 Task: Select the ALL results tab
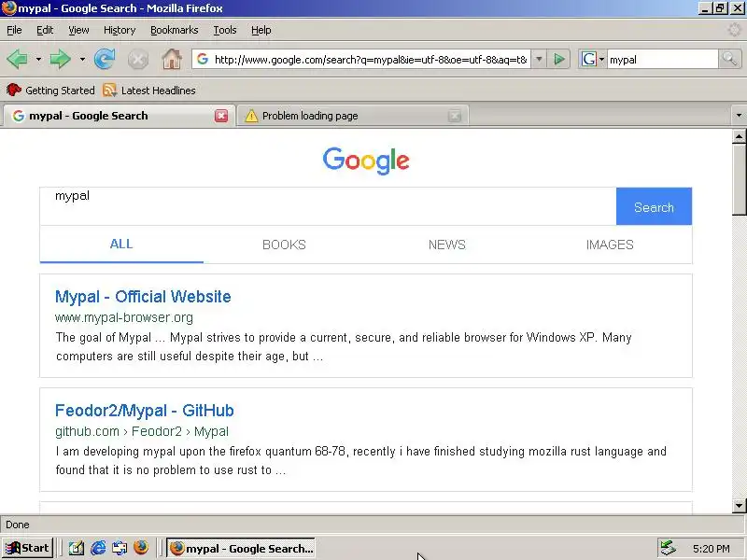click(x=121, y=245)
